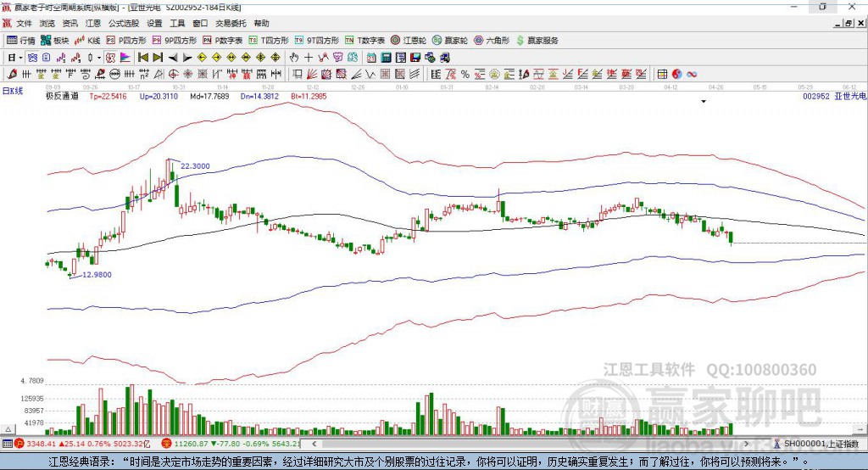Click the first yellow diamond arrow icon
Viewport: 868px width, 470px height.
point(202,58)
